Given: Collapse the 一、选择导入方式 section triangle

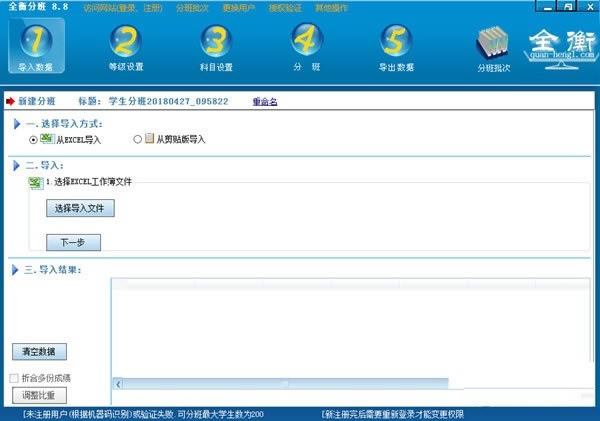Looking at the screenshot, I should click(x=18, y=124).
